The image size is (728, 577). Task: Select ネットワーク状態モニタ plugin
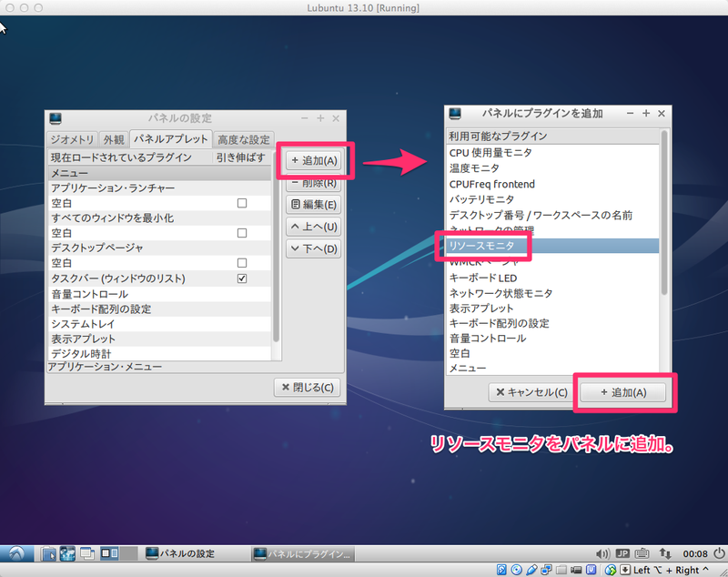pyautogui.click(x=552, y=293)
